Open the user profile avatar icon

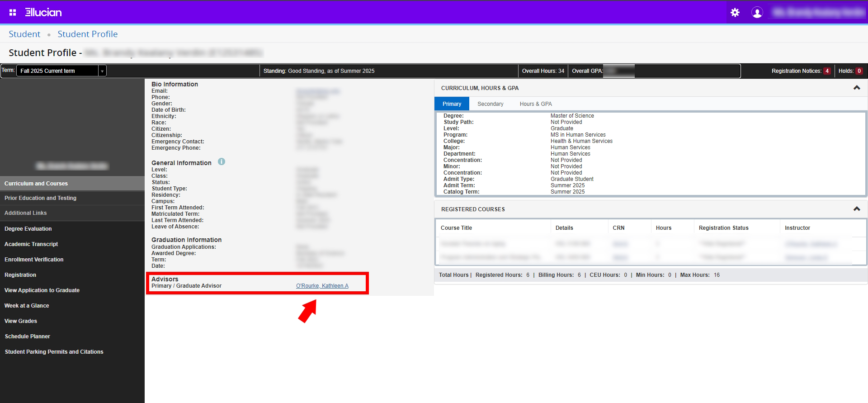[x=757, y=12]
